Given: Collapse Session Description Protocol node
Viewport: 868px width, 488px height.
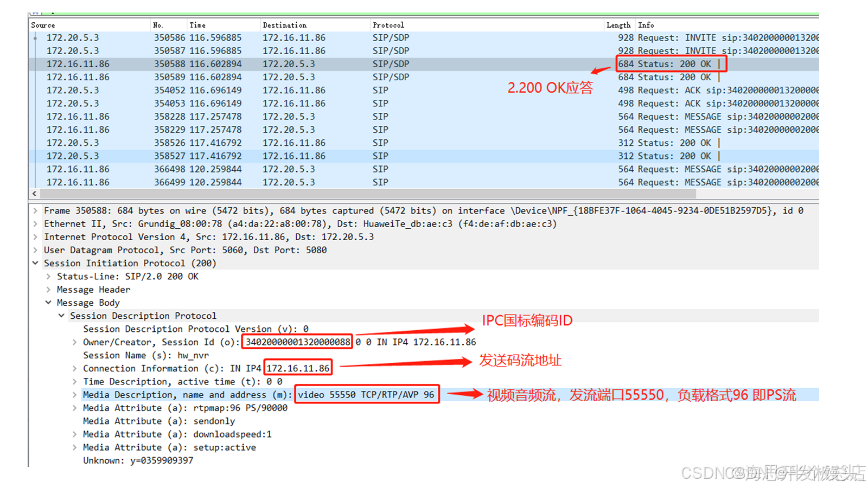Looking at the screenshot, I should point(61,316).
